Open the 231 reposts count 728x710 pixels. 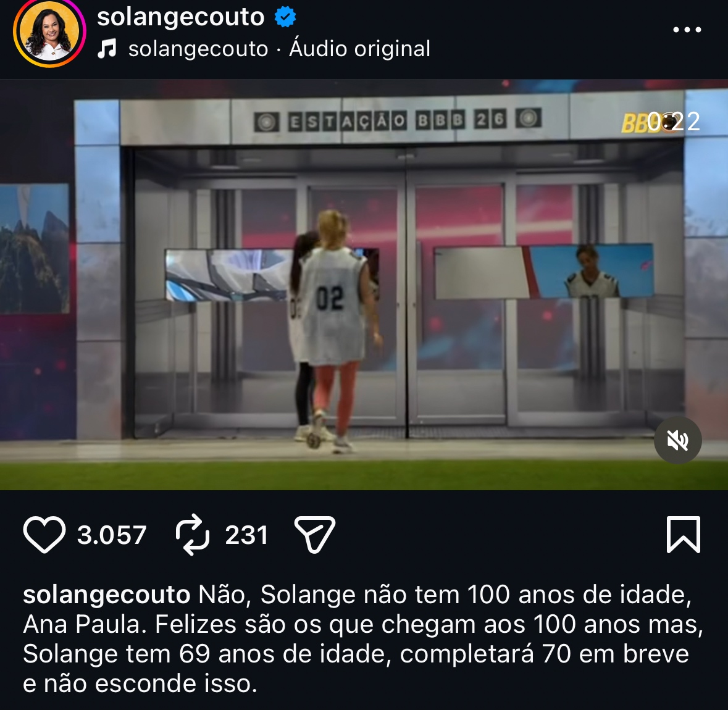(246, 535)
